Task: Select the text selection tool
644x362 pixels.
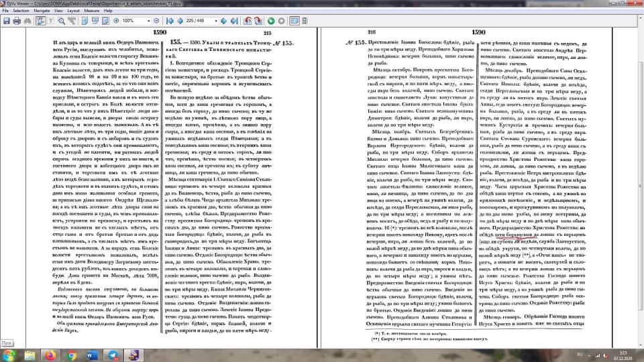Action: click(51, 21)
